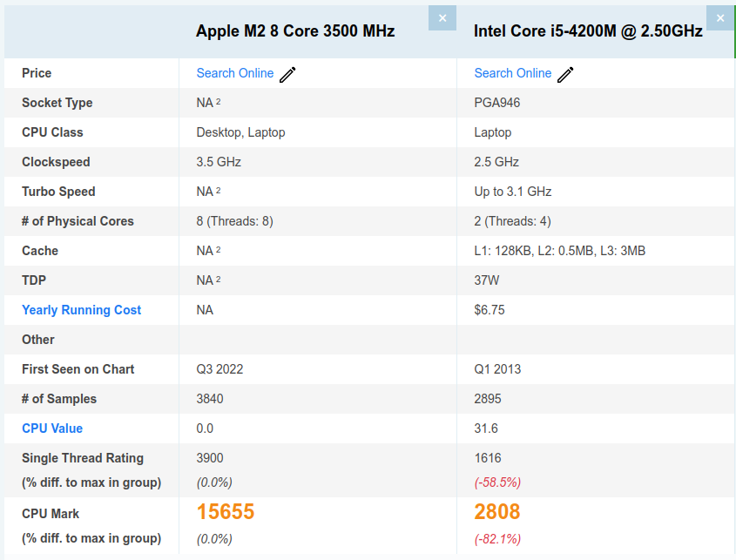
Task: Open Search Online link for Apple M2
Action: 234,73
